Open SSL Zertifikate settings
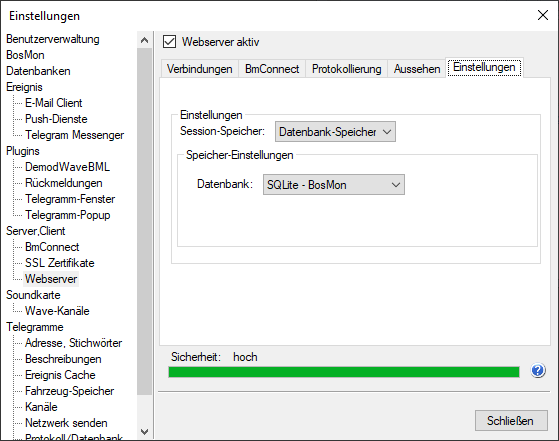 pyautogui.click(x=60, y=263)
